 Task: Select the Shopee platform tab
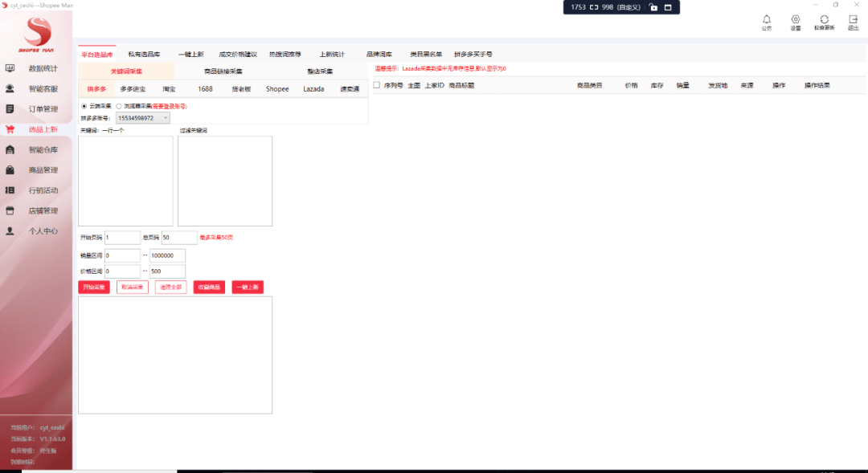277,89
